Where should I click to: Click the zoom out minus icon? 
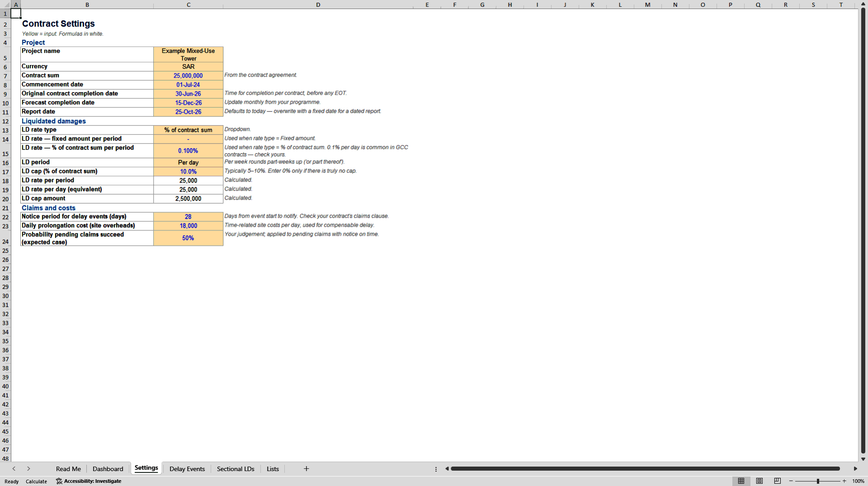tap(791, 481)
